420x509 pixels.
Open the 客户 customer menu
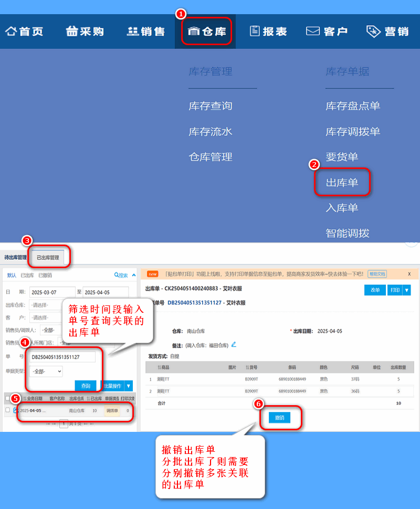click(x=327, y=31)
